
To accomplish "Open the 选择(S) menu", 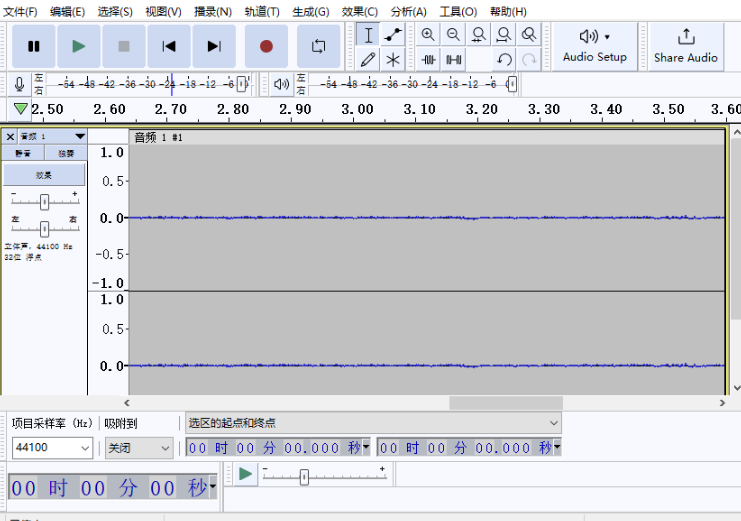I will (115, 11).
